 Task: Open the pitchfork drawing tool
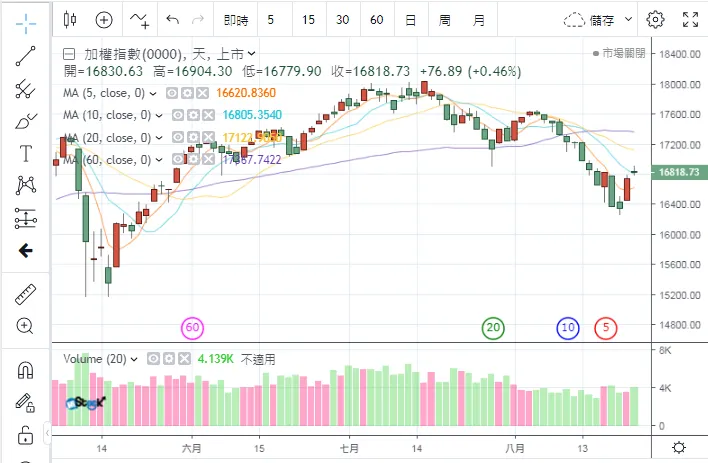(x=26, y=89)
